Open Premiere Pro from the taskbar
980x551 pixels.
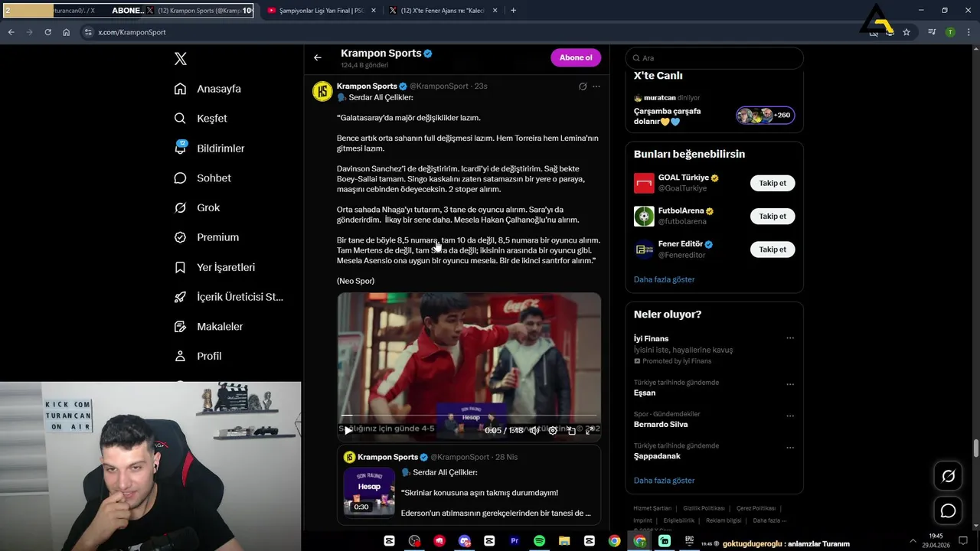[x=514, y=541]
